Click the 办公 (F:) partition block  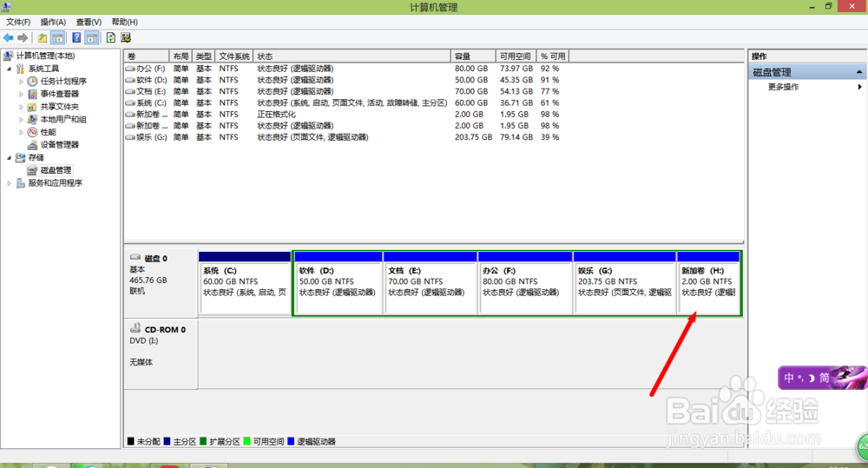pyautogui.click(x=525, y=283)
